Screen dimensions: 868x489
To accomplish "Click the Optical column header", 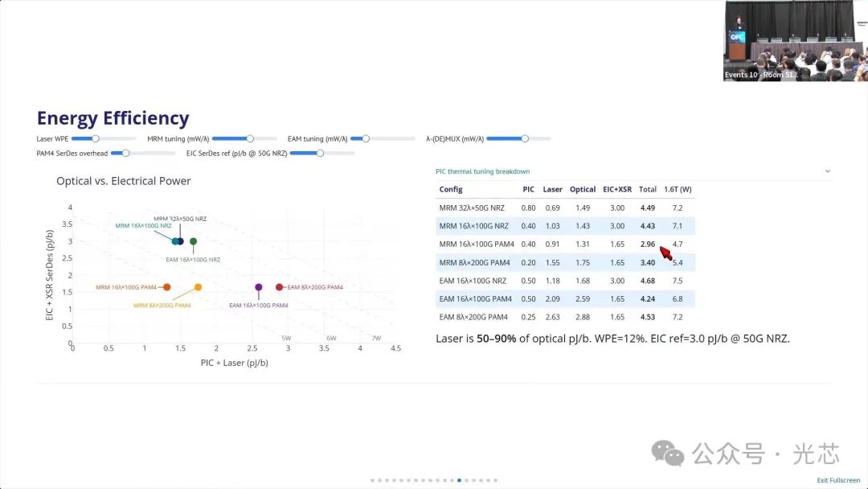I will pyautogui.click(x=583, y=189).
